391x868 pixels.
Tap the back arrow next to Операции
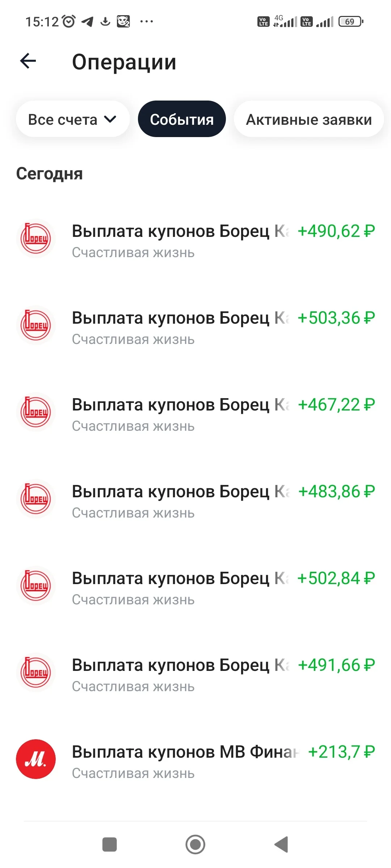pos(28,61)
